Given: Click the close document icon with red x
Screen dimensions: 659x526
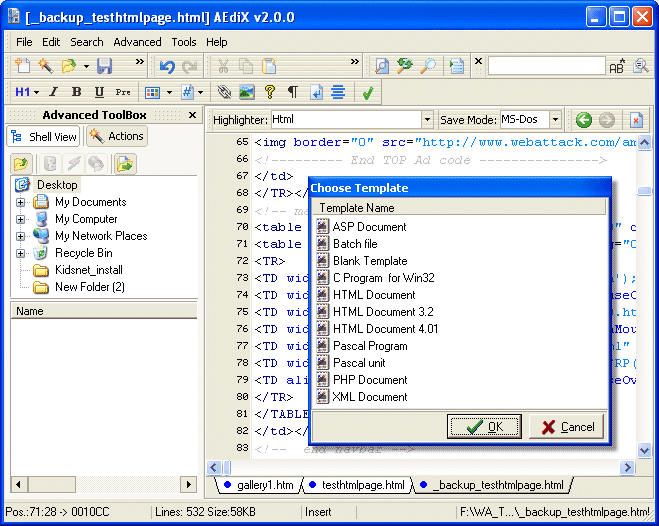Looking at the screenshot, I should point(636,120).
